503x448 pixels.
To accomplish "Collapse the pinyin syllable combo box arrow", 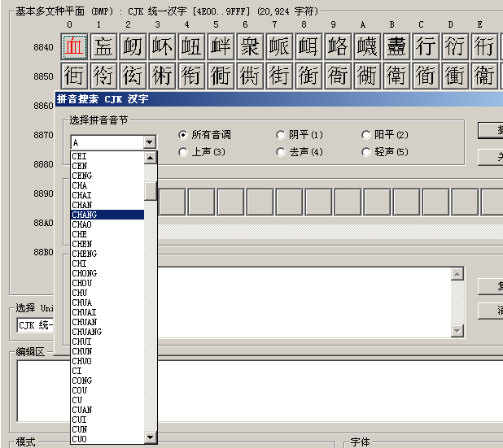I will coord(149,142).
